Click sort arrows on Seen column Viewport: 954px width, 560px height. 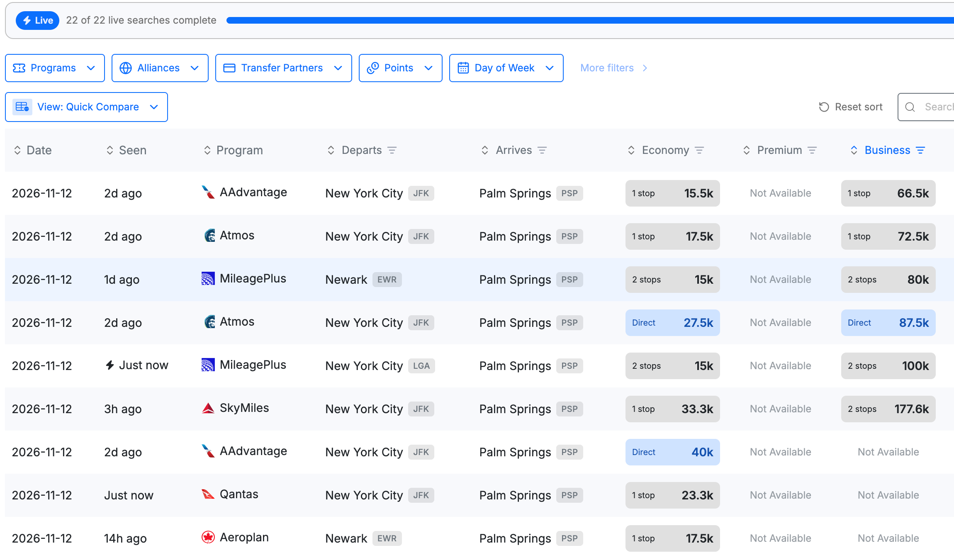(x=110, y=150)
